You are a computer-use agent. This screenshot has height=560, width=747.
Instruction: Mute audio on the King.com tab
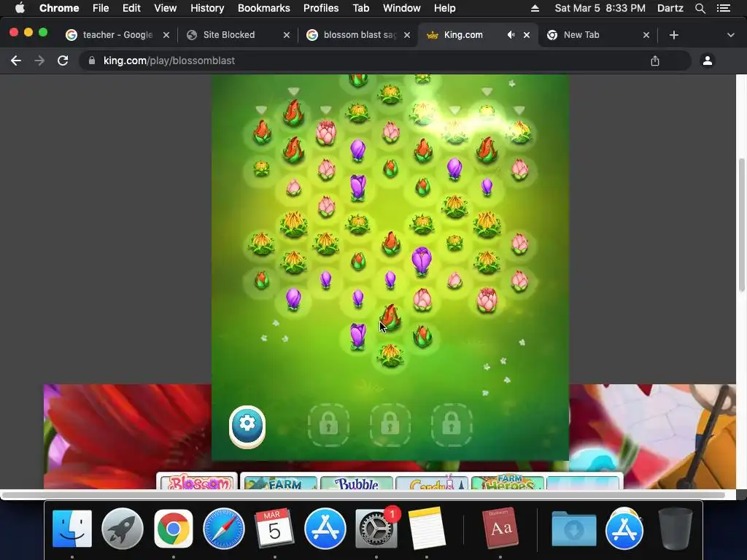[x=511, y=35]
